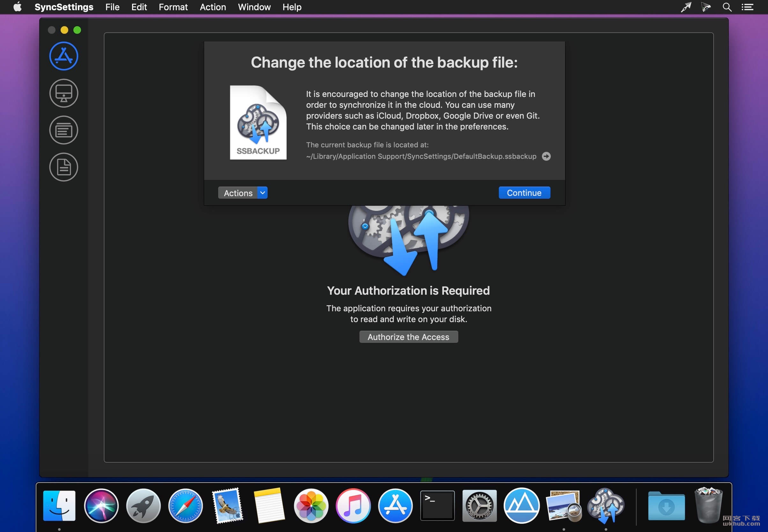Viewport: 768px width, 532px height.
Task: Click SyncSettings icon in the Dock
Action: coord(606,506)
